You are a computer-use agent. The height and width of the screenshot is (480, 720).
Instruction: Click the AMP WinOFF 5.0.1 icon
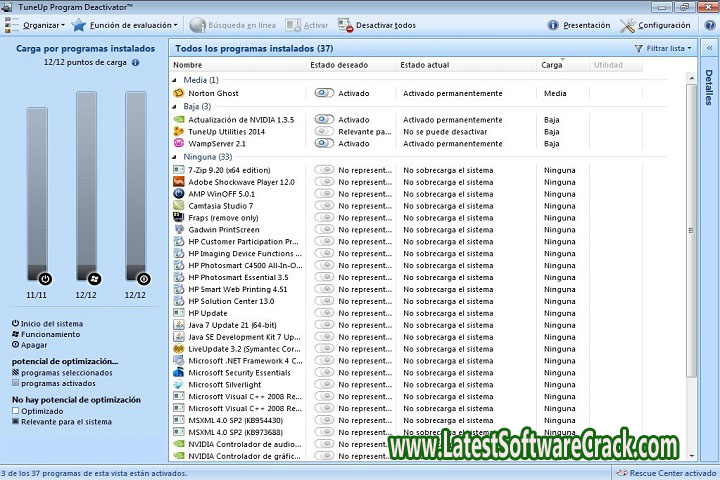tap(178, 194)
